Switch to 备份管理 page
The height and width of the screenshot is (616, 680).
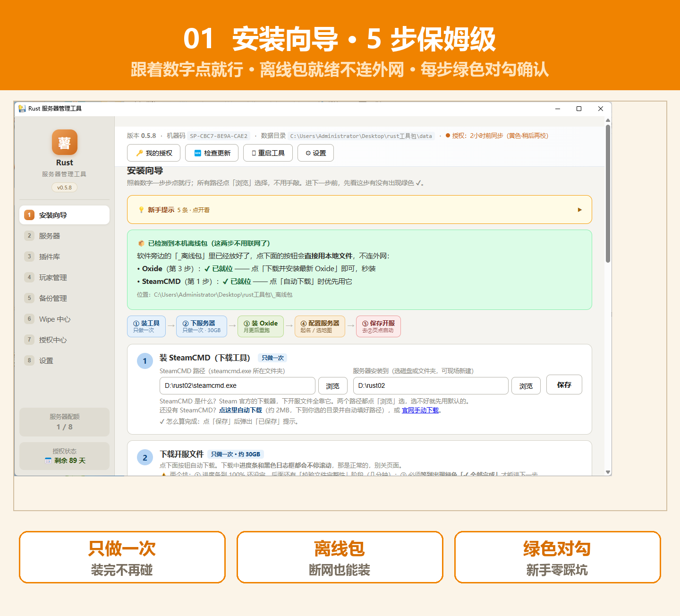pyautogui.click(x=64, y=298)
